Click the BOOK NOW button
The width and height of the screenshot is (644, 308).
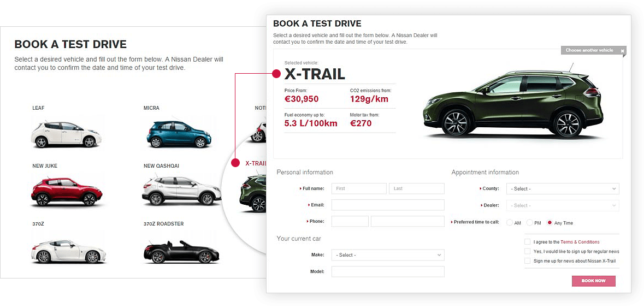[594, 281]
